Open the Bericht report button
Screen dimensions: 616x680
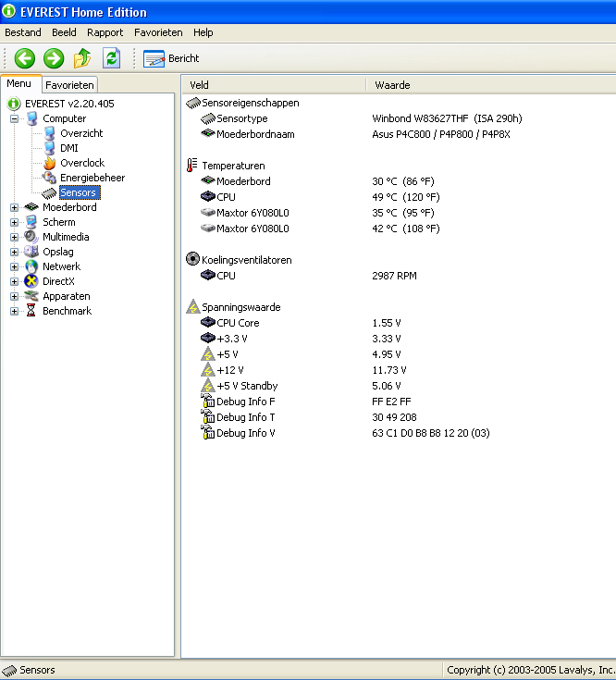click(171, 58)
